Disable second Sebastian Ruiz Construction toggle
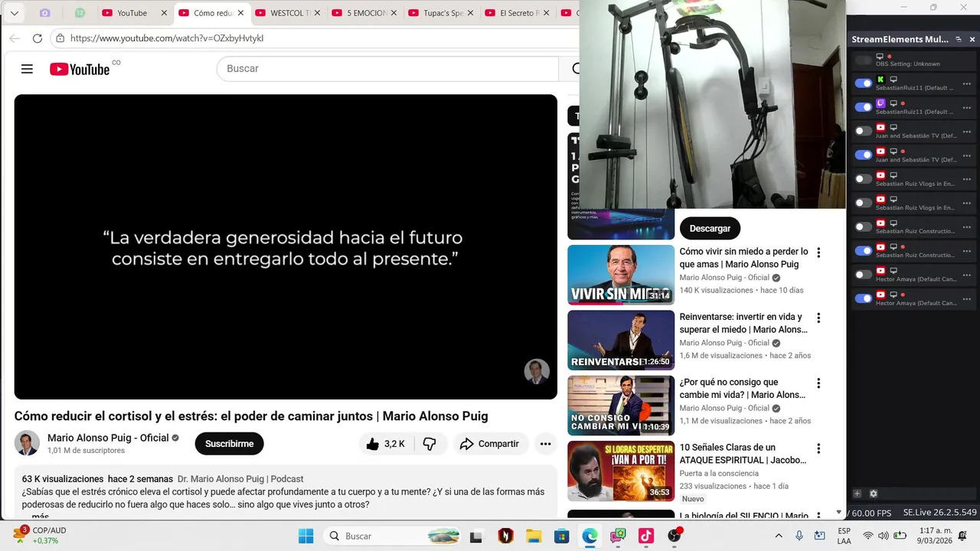980x551 pixels. 864,250
